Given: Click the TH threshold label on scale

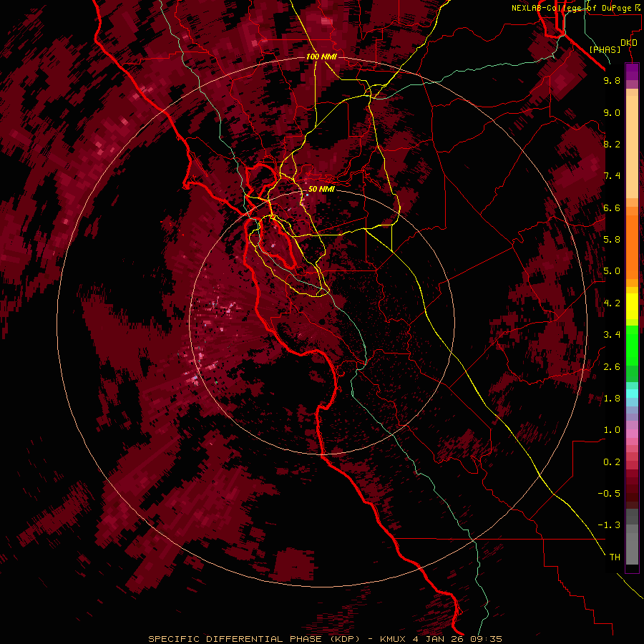Looking at the screenshot, I should click(615, 557).
